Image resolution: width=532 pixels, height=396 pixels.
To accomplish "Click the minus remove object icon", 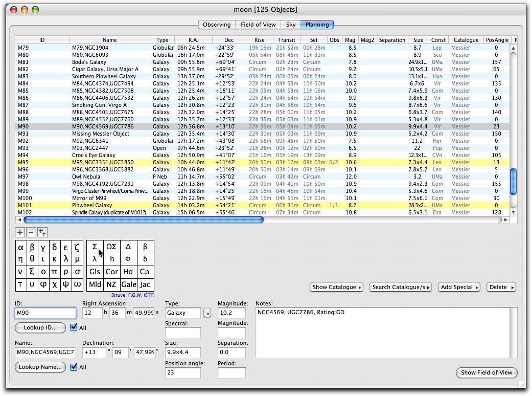I will click(x=31, y=232).
